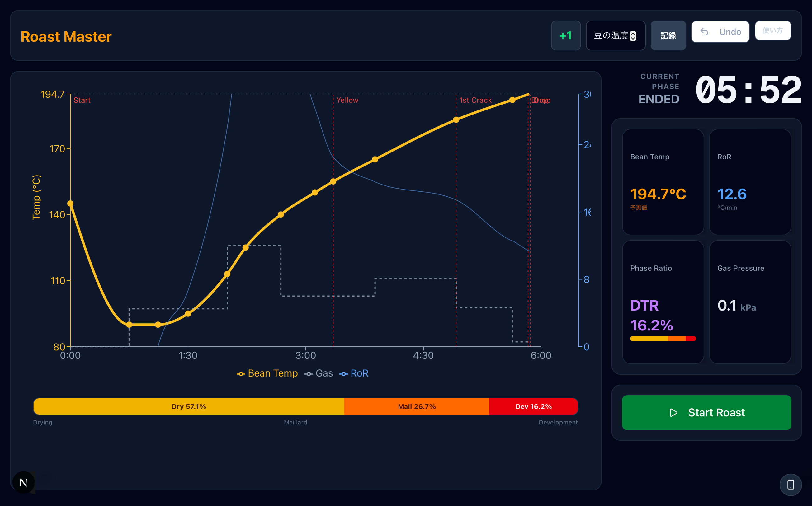Click the Mail 26.7% phase segment
This screenshot has height=506, width=812.
[417, 406]
